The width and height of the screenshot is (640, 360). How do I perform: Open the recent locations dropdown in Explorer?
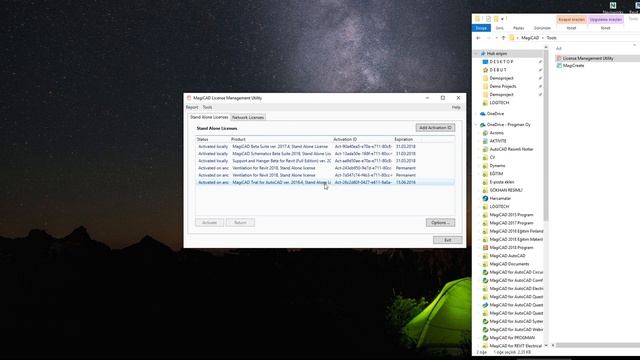[x=496, y=38]
